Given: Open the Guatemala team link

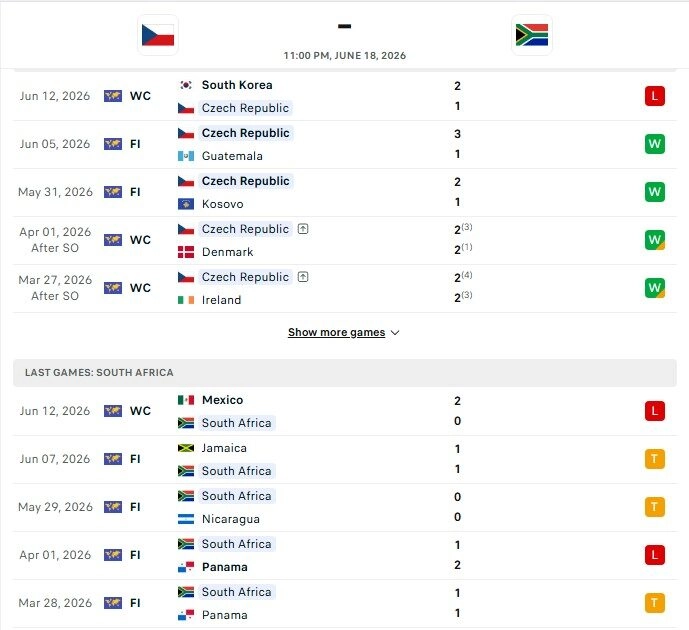Looking at the screenshot, I should tap(232, 156).
